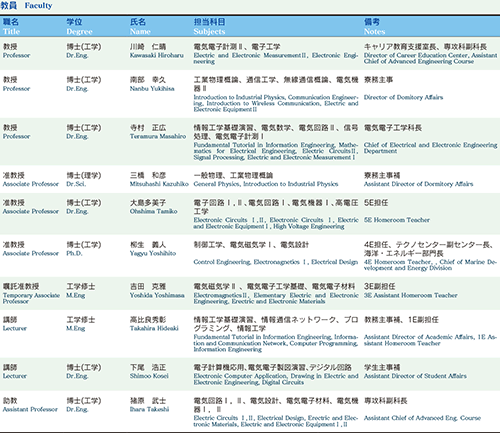Click the name Kawasaki Hiroharu

pyautogui.click(x=157, y=55)
